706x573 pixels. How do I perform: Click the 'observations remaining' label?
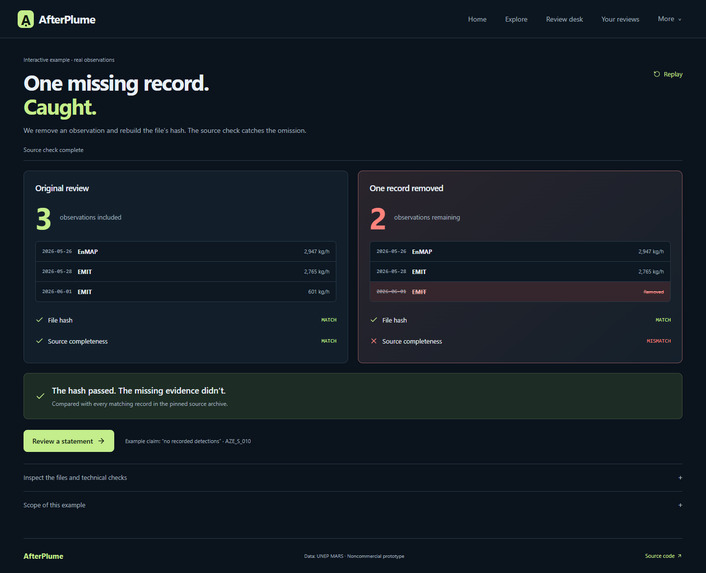[427, 217]
